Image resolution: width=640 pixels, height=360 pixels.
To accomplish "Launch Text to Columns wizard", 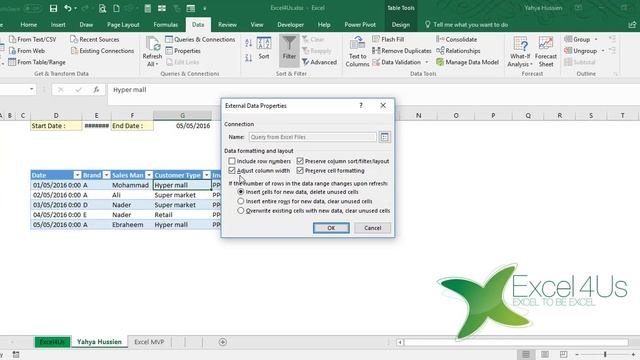I will pos(357,51).
